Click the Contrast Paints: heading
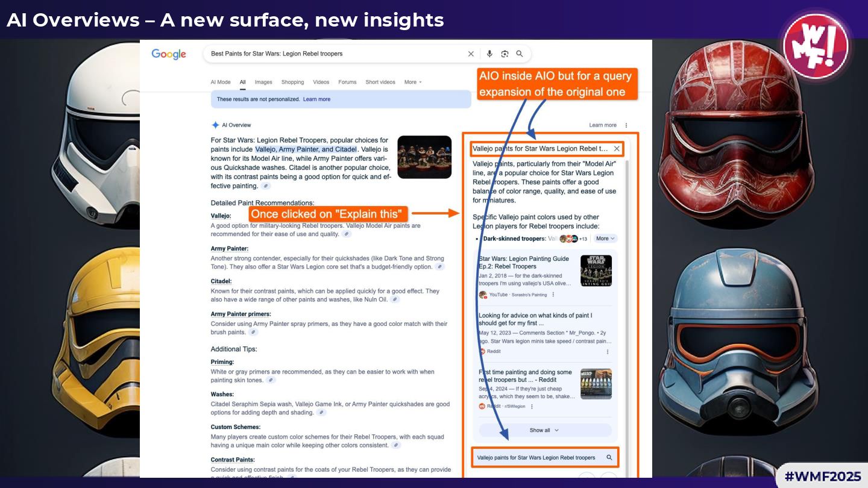Image resolution: width=868 pixels, height=488 pixels. [233, 460]
